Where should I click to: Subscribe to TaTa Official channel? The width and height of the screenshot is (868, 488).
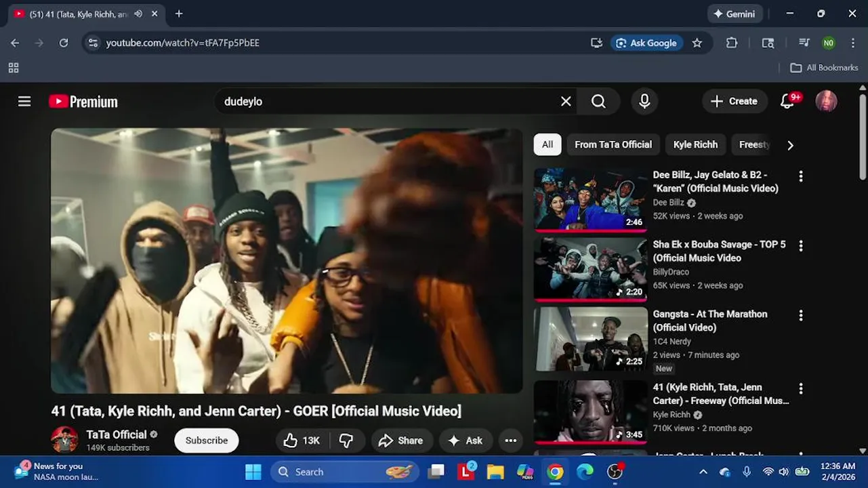point(207,441)
